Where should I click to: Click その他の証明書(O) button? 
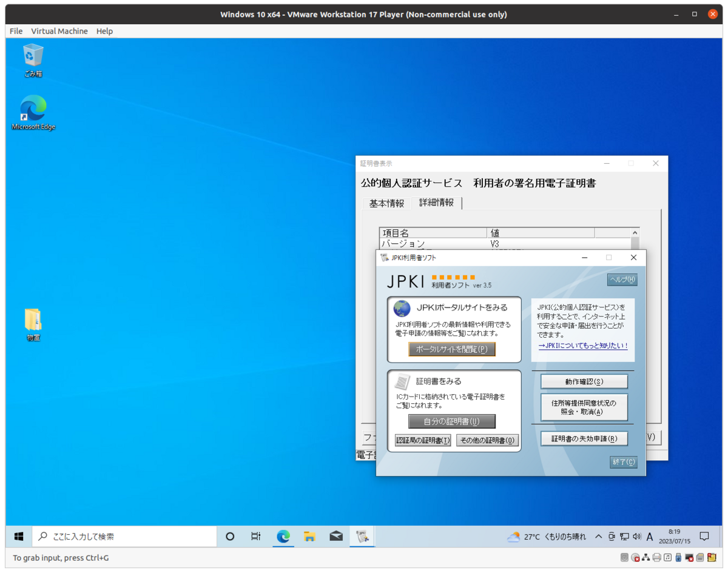pyautogui.click(x=488, y=441)
